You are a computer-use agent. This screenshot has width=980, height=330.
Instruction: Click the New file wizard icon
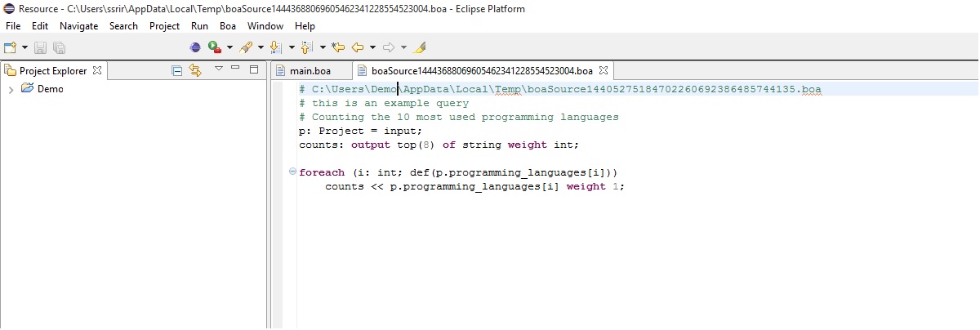pyautogui.click(x=11, y=48)
